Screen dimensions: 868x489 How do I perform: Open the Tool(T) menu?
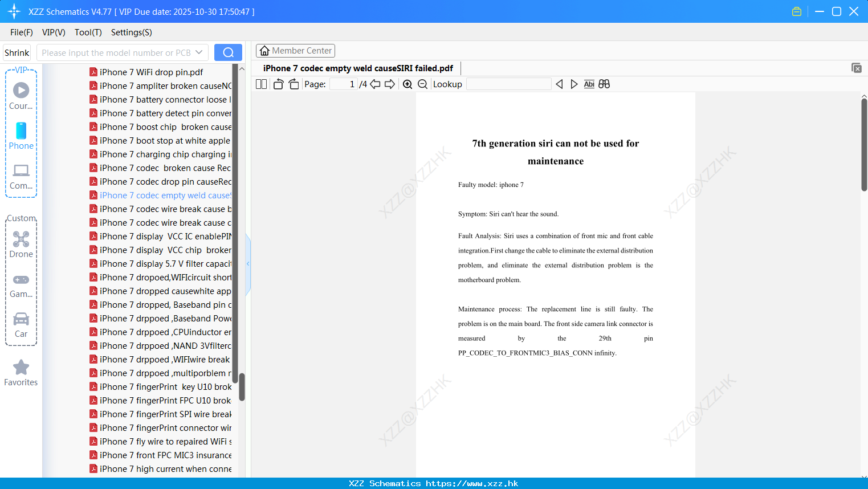pyautogui.click(x=88, y=32)
